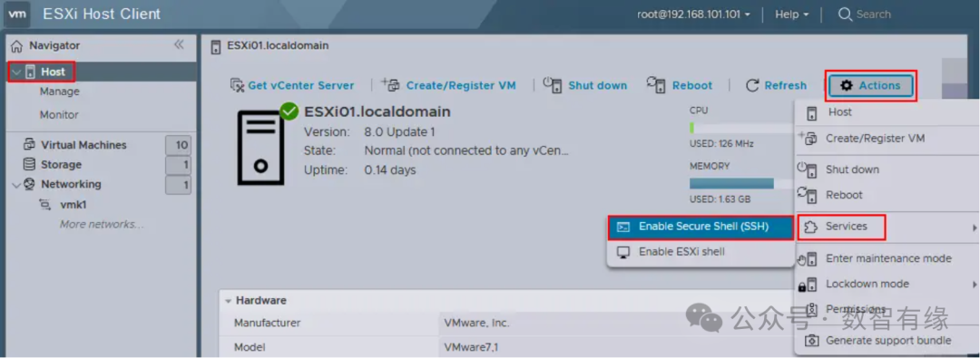Open the root@192.168.101.101 user dropdown
980x358 pixels.
[694, 14]
